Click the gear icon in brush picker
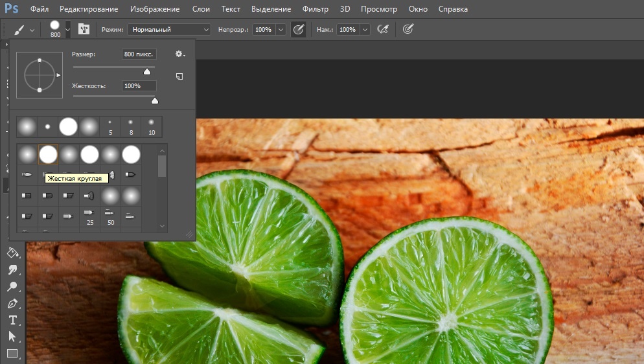 (x=179, y=54)
